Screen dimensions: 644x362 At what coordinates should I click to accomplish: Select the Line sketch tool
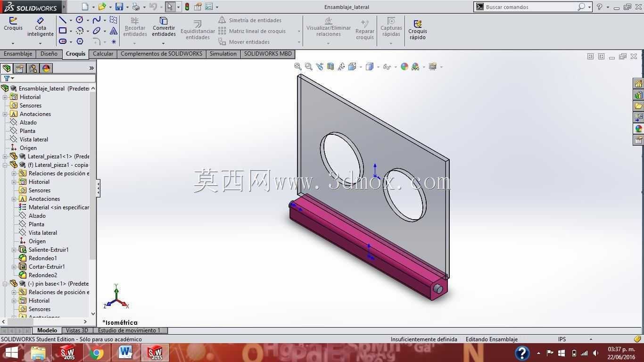point(62,20)
